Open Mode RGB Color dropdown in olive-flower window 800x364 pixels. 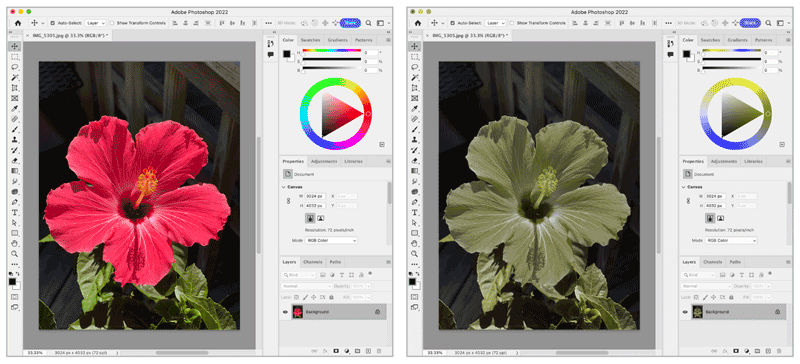tap(731, 240)
